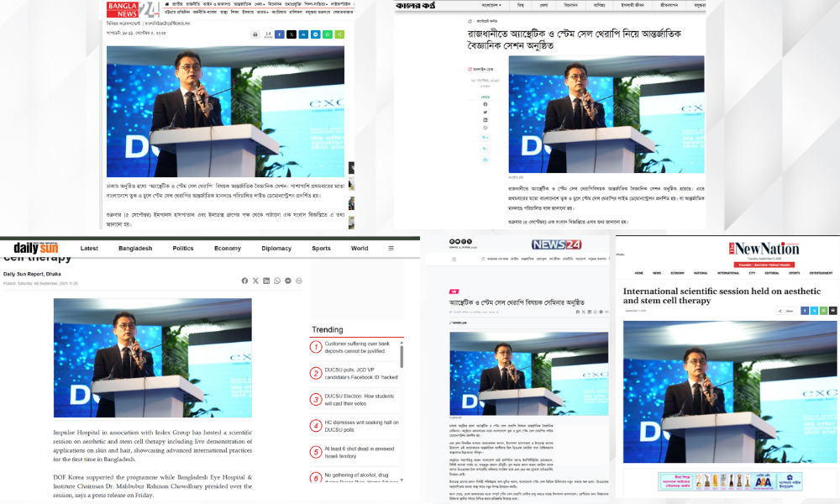Print the Bangla News 24 article
840x504 pixels.
pos(255,34)
